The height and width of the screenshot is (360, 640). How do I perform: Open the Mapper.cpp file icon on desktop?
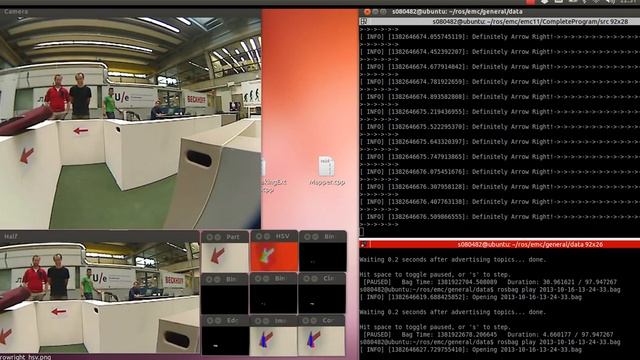click(327, 171)
